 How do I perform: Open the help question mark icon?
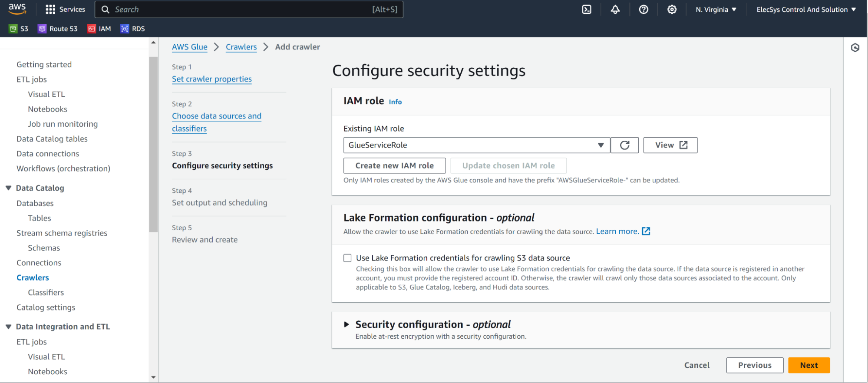pyautogui.click(x=644, y=9)
